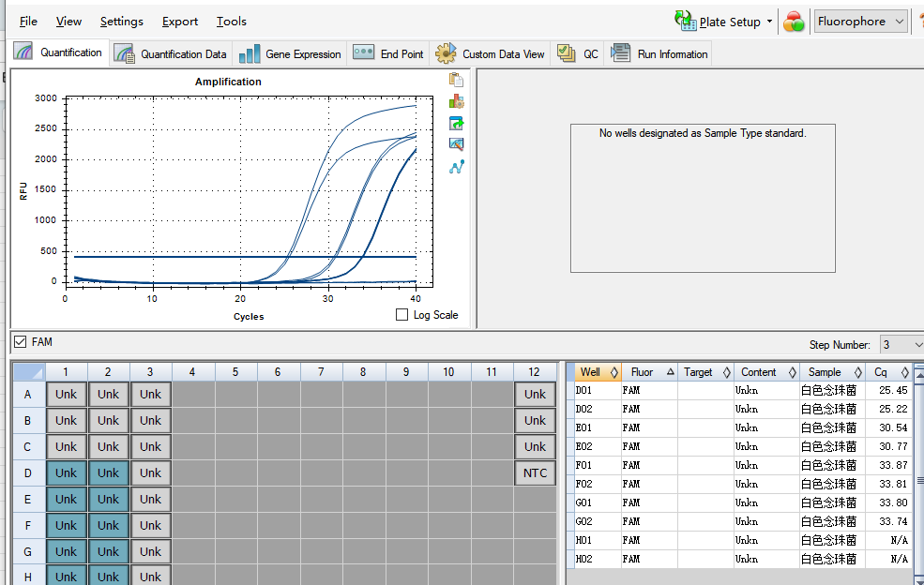This screenshot has height=585, width=924.
Task: Switch to the Gene Expression tab
Action: click(x=289, y=53)
